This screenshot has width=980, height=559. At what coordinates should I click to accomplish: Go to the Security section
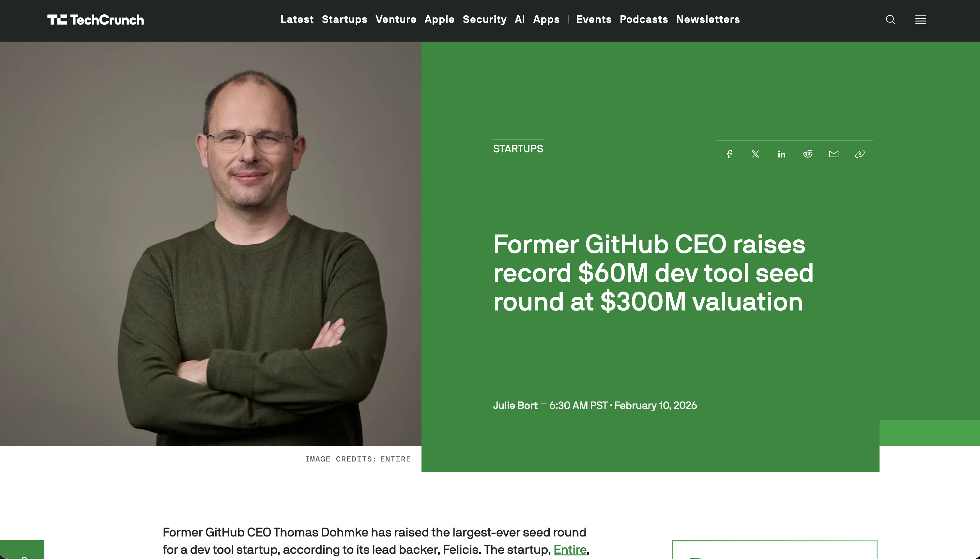point(485,20)
